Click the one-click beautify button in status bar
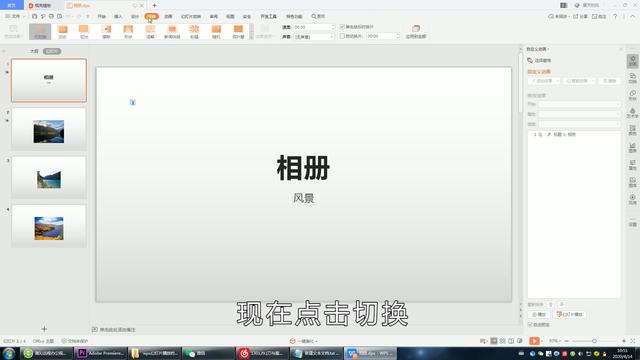640x360 pixels. click(304, 341)
